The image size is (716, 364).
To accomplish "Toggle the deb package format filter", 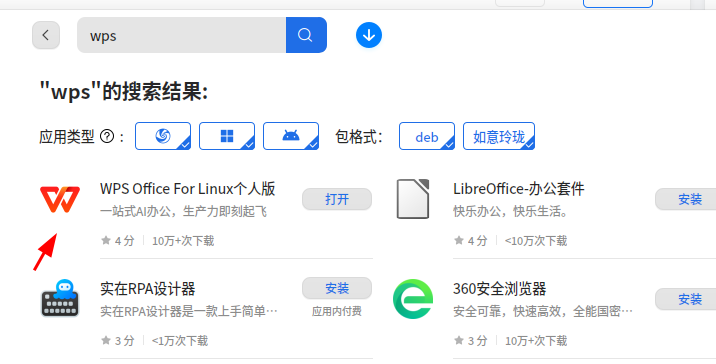I will coord(427,136).
